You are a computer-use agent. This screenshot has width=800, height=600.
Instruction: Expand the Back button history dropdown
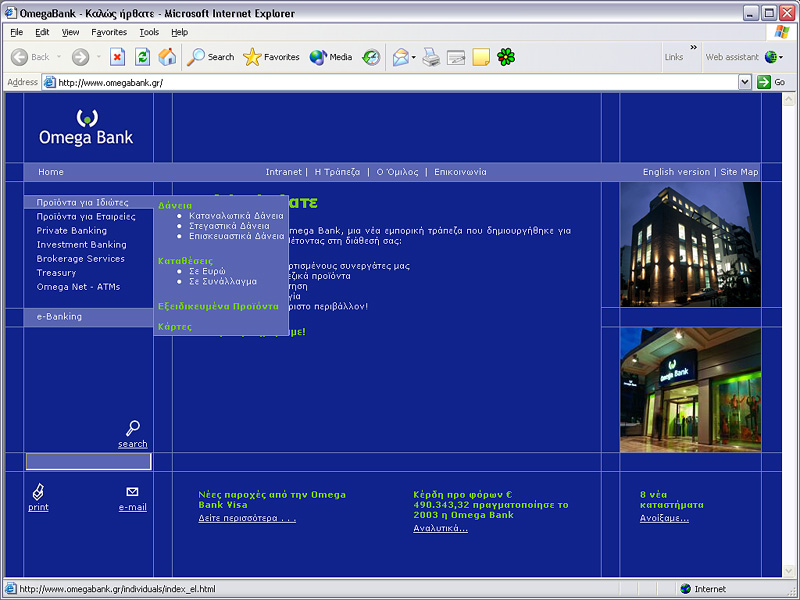coord(59,57)
